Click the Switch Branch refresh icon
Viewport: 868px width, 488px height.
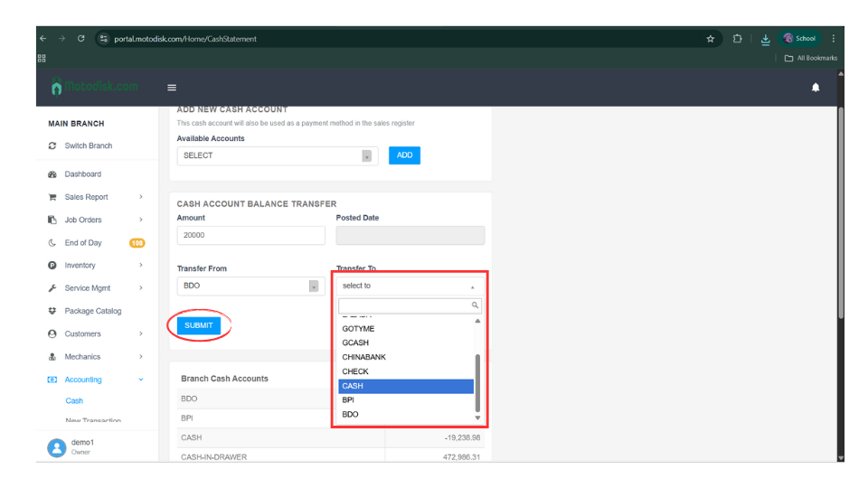point(52,145)
